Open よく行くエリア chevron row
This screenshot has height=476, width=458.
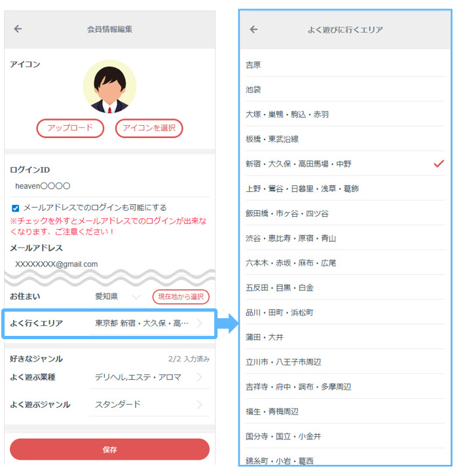(x=199, y=323)
